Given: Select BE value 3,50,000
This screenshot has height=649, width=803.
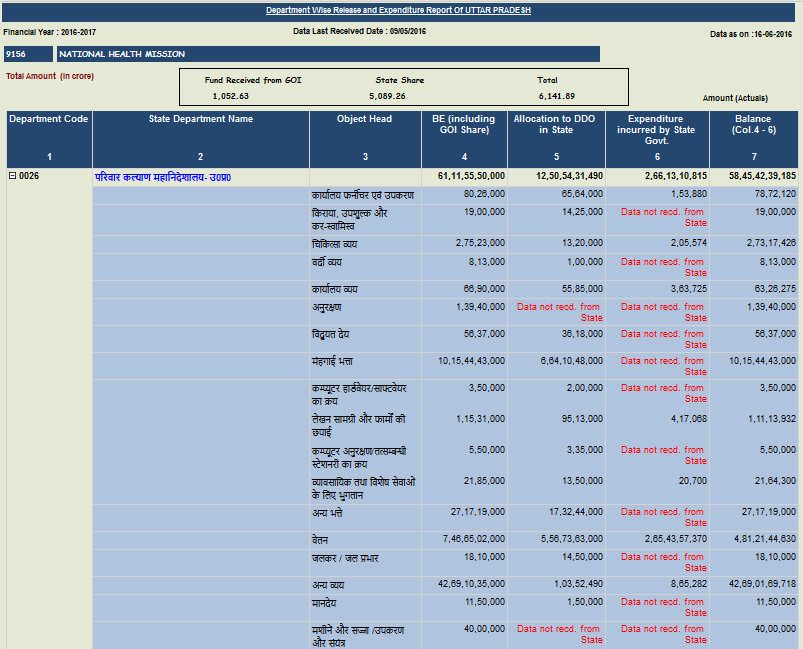Looking at the screenshot, I should (x=487, y=388).
